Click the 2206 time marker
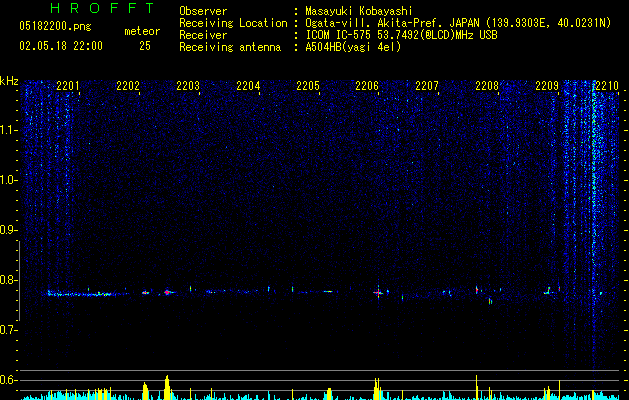Image resolution: width=629 pixels, height=400 pixels. 367,86
